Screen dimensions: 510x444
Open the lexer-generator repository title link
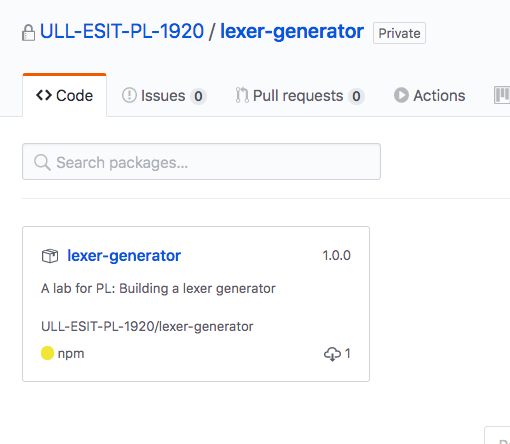coord(292,32)
